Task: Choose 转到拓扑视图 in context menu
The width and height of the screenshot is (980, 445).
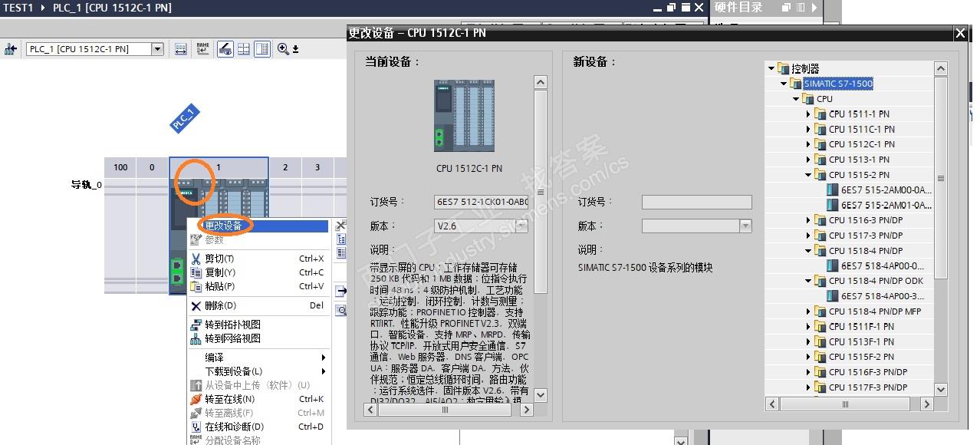Action: click(x=259, y=325)
